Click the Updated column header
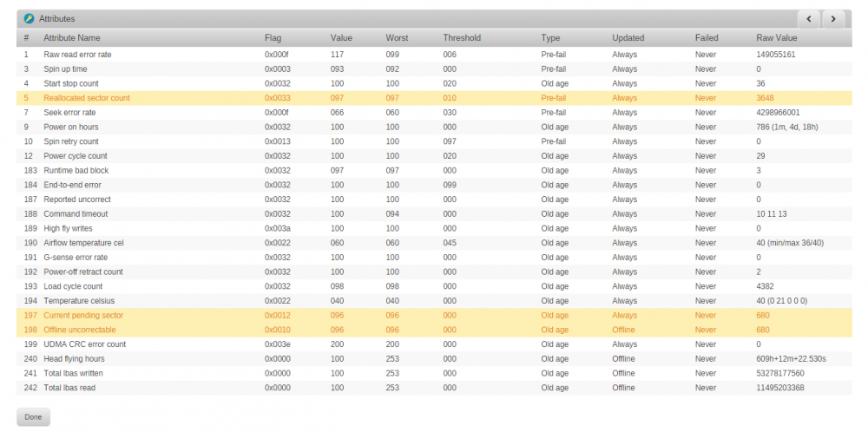Viewport: 868px width, 432px height. pos(628,38)
